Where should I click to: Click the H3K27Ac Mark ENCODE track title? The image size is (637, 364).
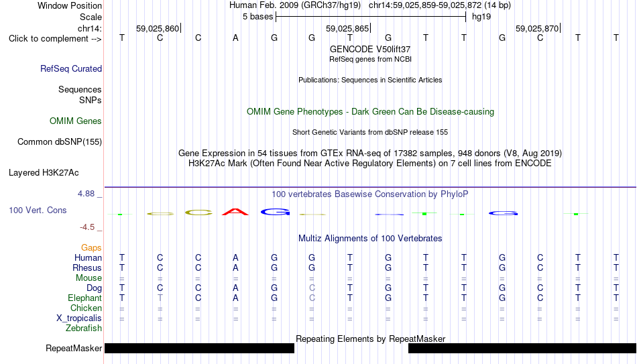pos(370,164)
